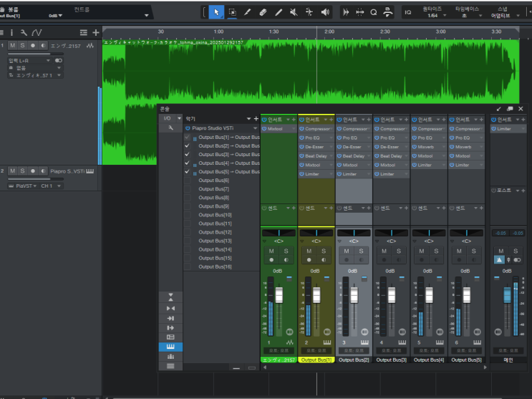The width and height of the screenshot is (532, 399).
Task: Mute track 1 in the track list
Action: click(12, 46)
